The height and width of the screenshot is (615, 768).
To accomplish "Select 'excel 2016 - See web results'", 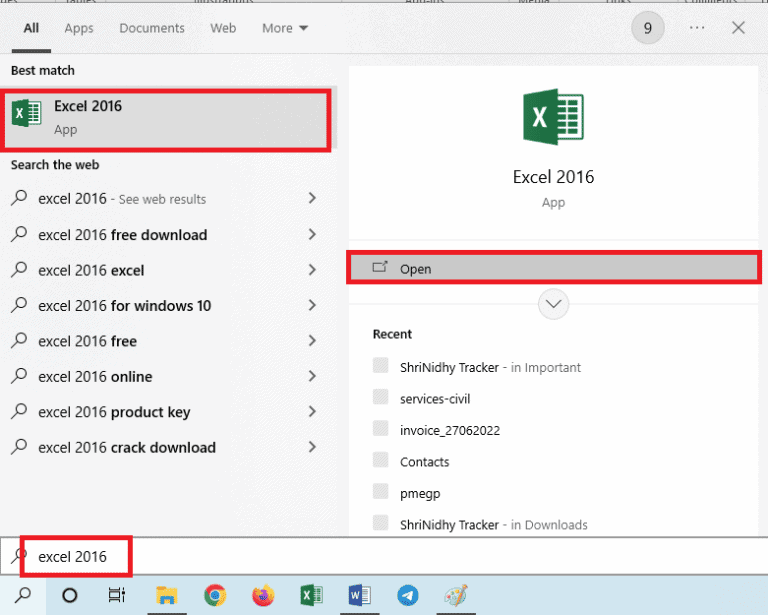I will (121, 199).
